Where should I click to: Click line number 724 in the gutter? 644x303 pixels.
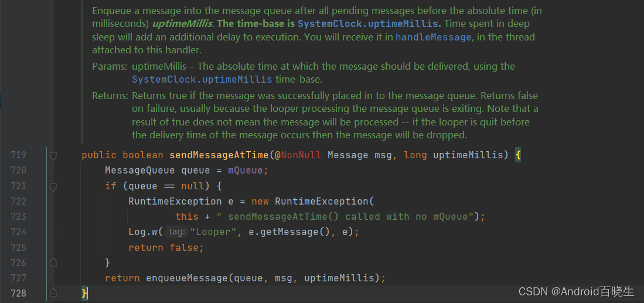[18, 232]
